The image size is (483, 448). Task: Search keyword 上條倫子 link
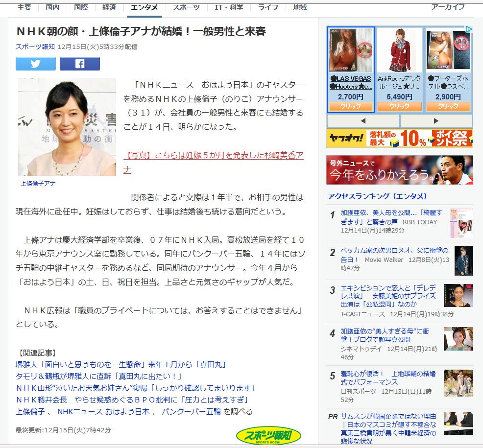pos(30,412)
